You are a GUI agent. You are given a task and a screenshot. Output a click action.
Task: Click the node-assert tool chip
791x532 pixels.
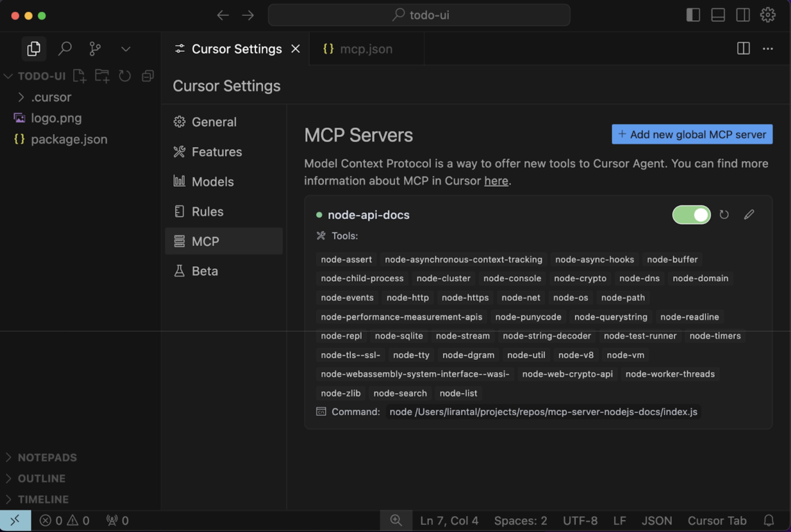346,260
